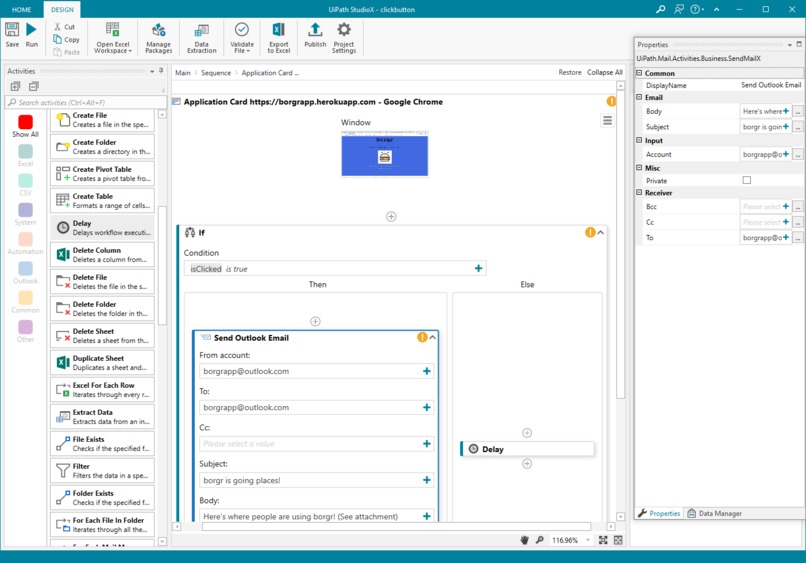Click the borgr window thumbnail
Image resolution: width=806 pixels, height=563 pixels.
(384, 154)
